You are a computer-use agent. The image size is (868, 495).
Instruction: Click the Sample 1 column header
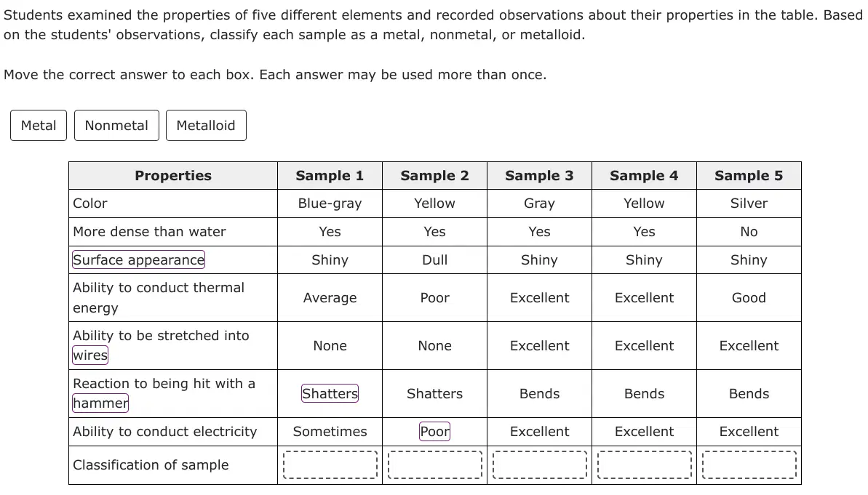[330, 176]
